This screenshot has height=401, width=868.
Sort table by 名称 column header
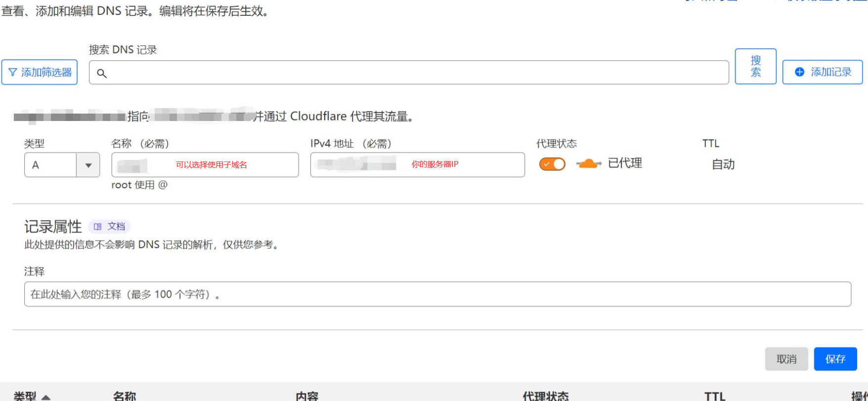click(x=125, y=396)
